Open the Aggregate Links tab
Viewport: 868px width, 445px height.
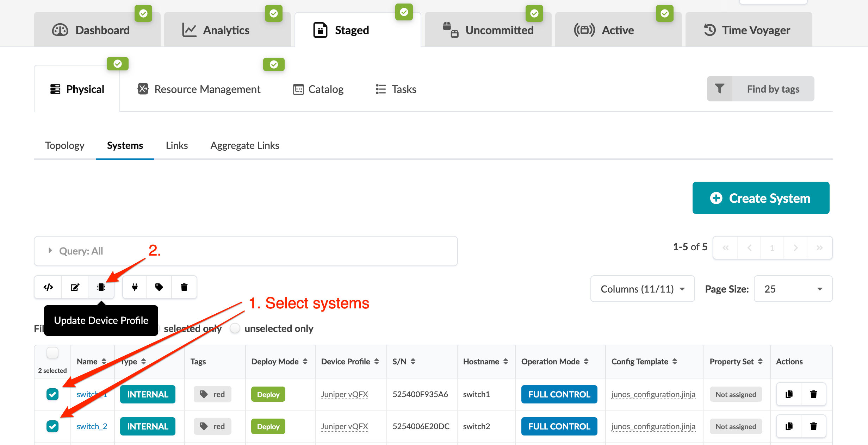pos(244,145)
